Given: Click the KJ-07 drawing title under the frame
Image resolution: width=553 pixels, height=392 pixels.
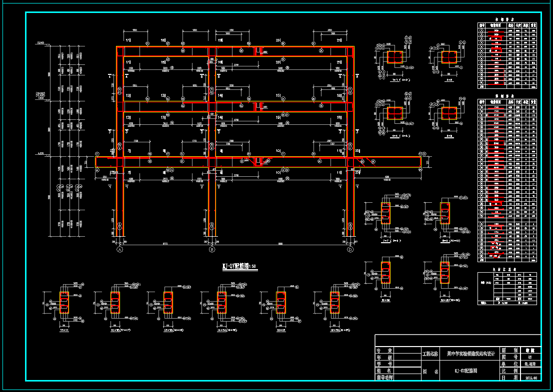Looking at the screenshot, I should pyautogui.click(x=239, y=267).
